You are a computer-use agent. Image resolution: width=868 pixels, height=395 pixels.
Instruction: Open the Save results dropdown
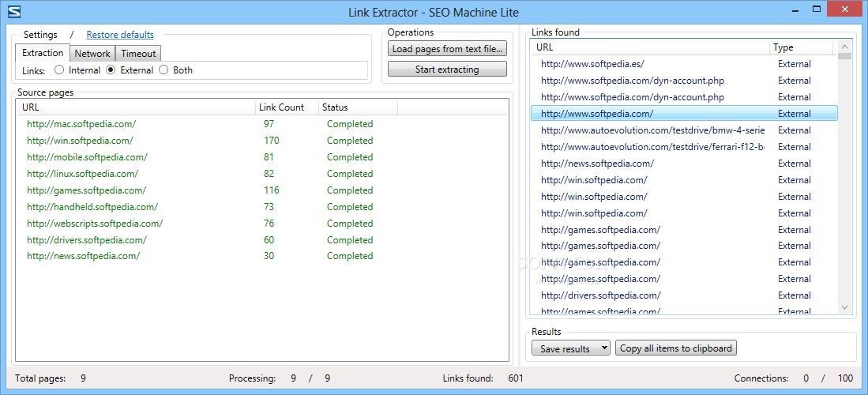click(x=571, y=348)
